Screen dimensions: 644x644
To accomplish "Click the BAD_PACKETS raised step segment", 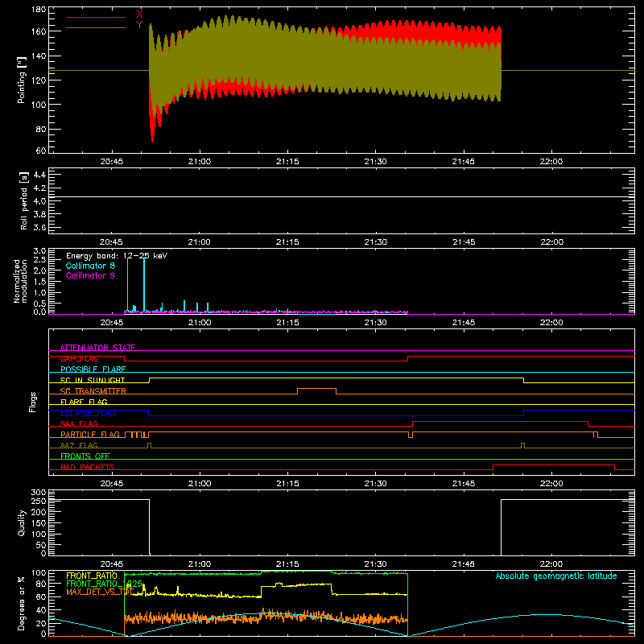I will [x=554, y=465].
